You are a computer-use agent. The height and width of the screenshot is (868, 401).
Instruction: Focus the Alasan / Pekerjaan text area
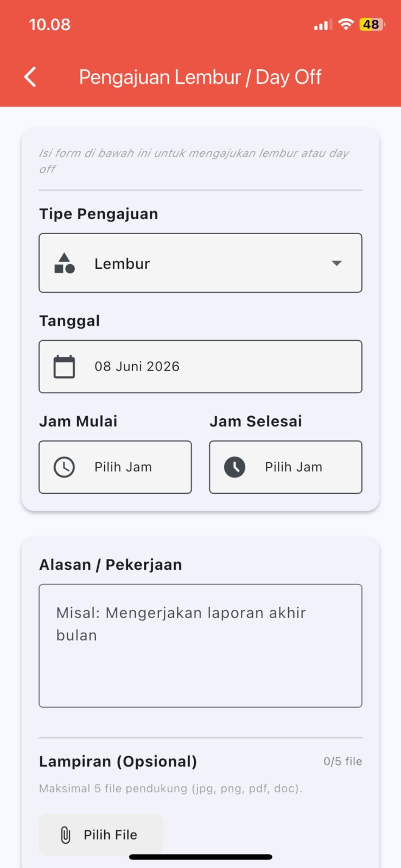(200, 646)
